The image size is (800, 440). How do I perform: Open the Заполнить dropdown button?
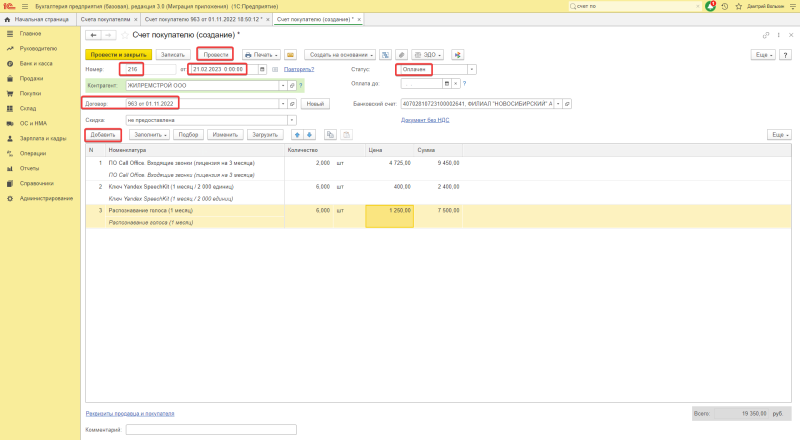point(149,135)
